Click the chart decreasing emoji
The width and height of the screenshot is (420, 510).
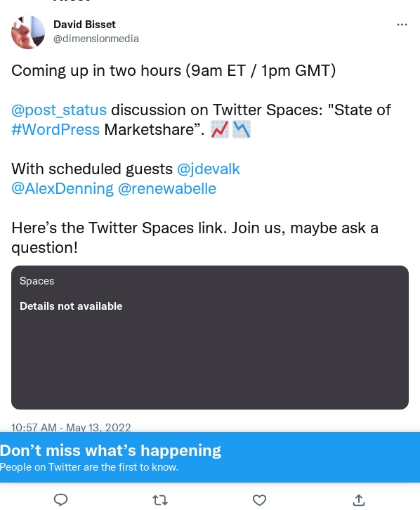242,129
